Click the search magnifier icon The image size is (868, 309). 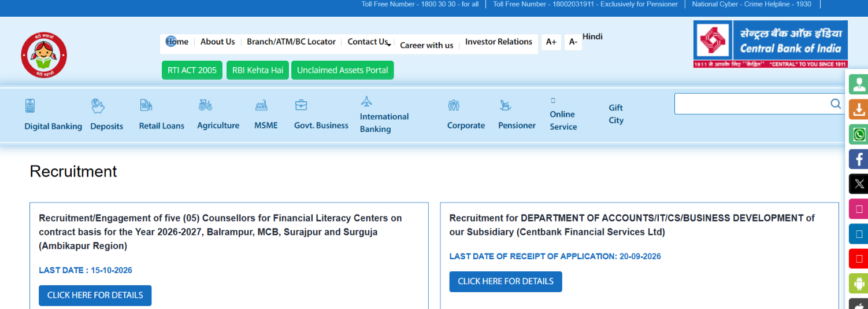point(836,104)
